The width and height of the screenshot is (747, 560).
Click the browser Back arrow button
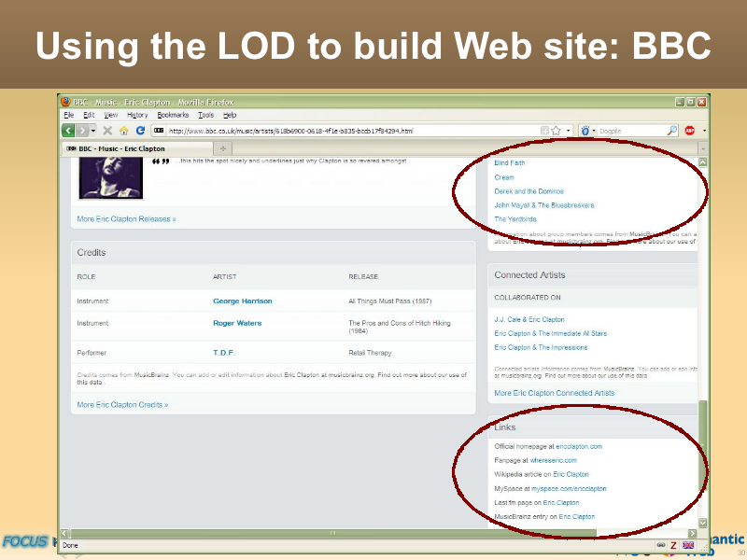(68, 131)
